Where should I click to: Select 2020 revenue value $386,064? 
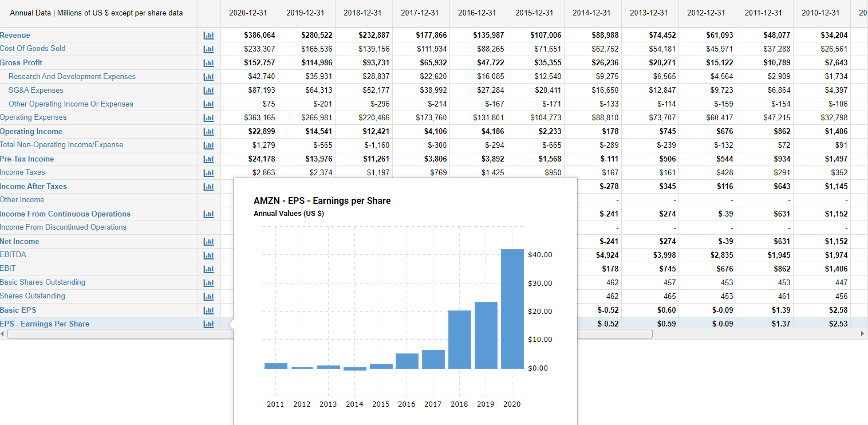(x=259, y=35)
